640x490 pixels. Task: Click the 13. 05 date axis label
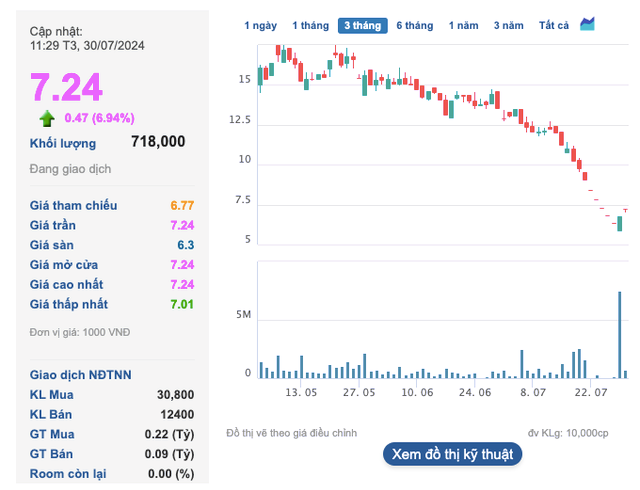pyautogui.click(x=301, y=394)
